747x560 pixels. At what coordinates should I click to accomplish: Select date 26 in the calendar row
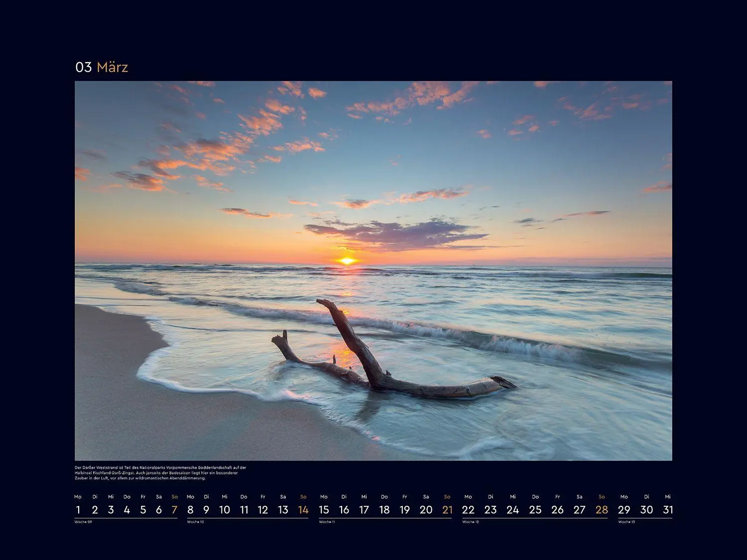(557, 510)
